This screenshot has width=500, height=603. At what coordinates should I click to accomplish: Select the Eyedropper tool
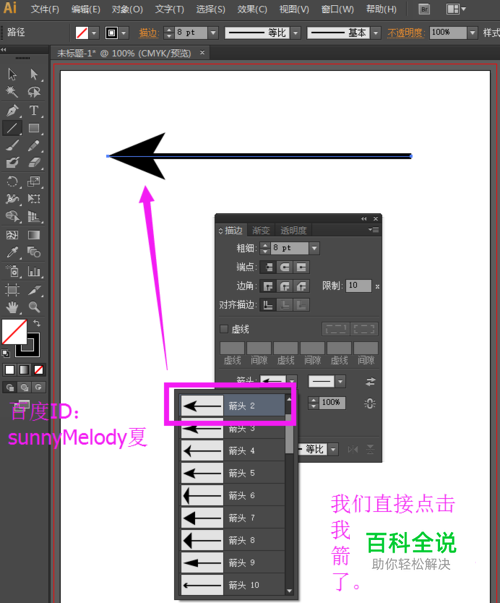[x=12, y=253]
